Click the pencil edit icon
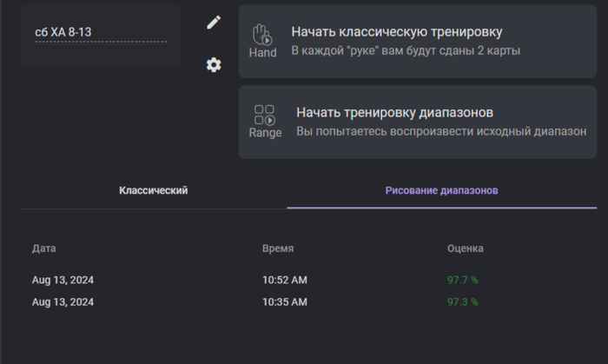This screenshot has height=364, width=608. click(x=214, y=23)
